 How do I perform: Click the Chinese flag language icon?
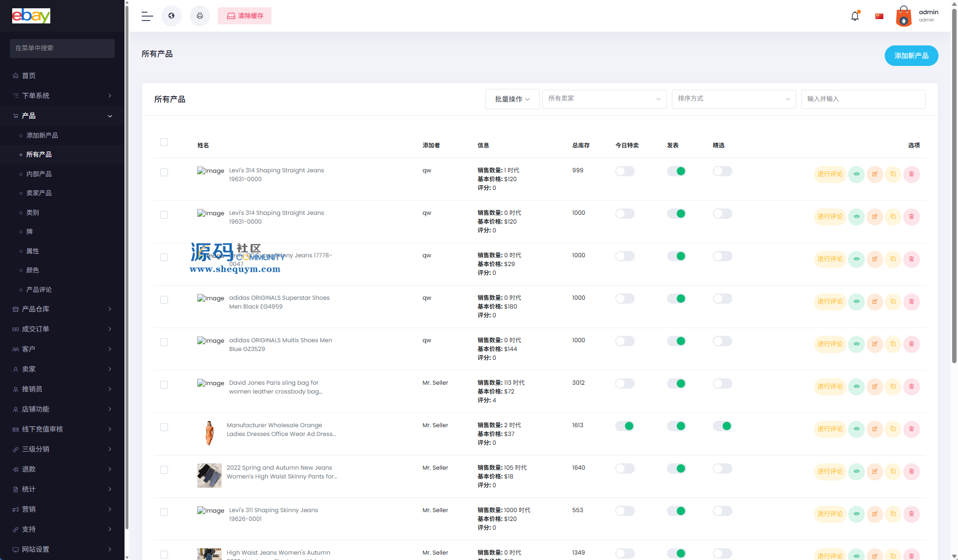pyautogui.click(x=879, y=16)
